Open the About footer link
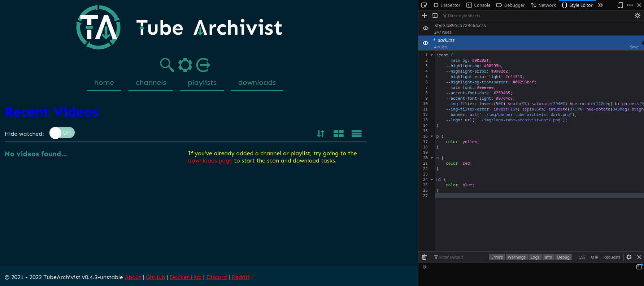This screenshot has width=644, height=286. [133, 277]
